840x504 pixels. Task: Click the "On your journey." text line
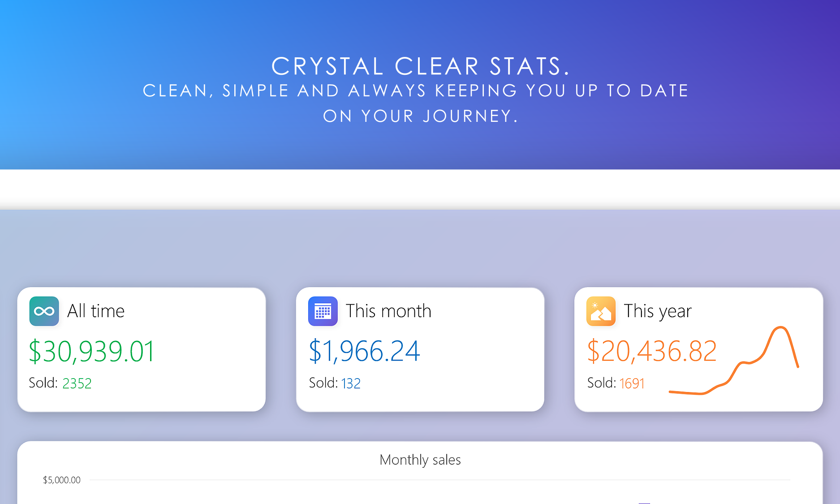pos(420,116)
